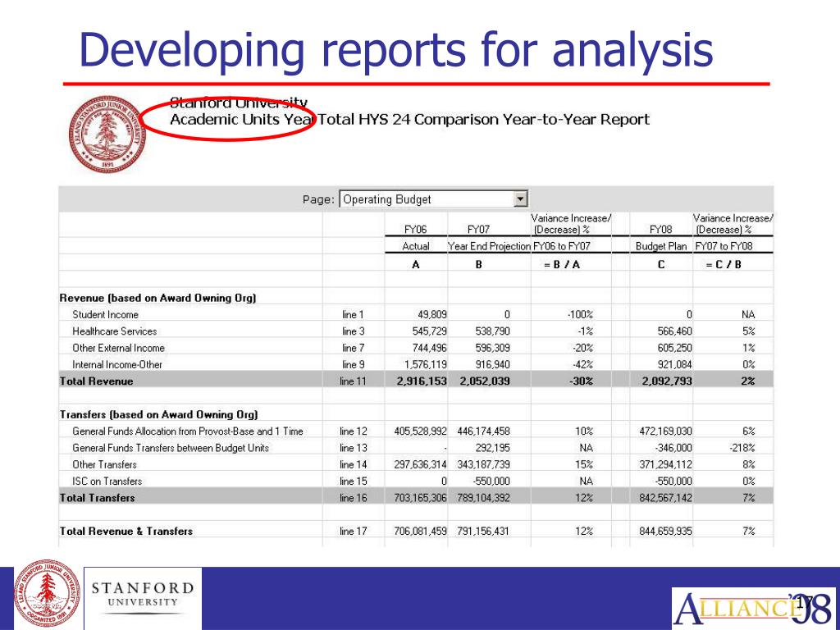
Task: Click the '= C / B' formula cell
Action: [x=724, y=265]
